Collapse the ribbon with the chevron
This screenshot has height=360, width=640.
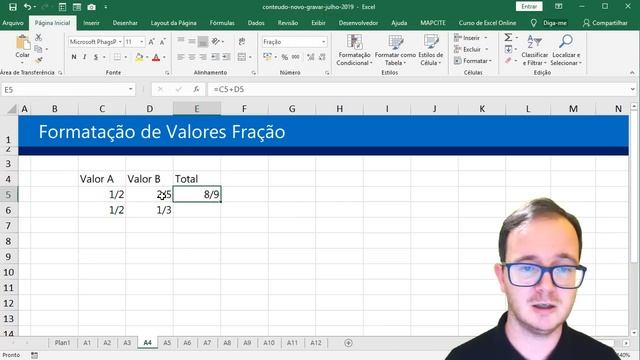pyautogui.click(x=632, y=73)
